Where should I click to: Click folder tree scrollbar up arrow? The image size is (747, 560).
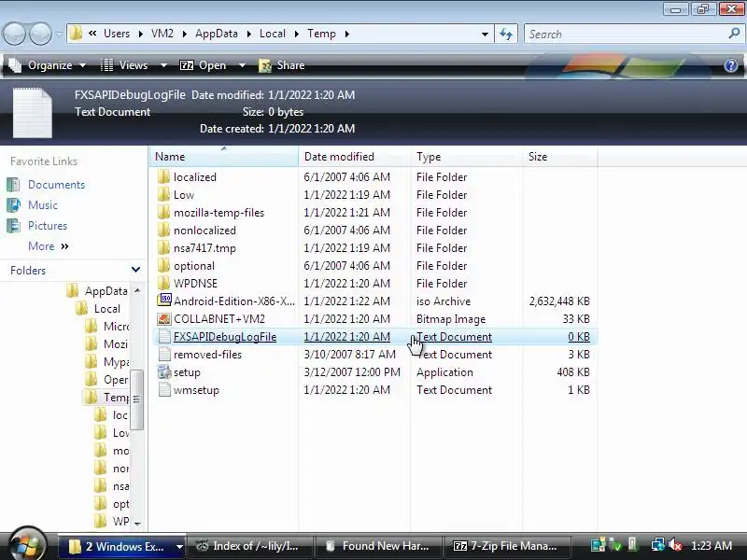pyautogui.click(x=137, y=290)
